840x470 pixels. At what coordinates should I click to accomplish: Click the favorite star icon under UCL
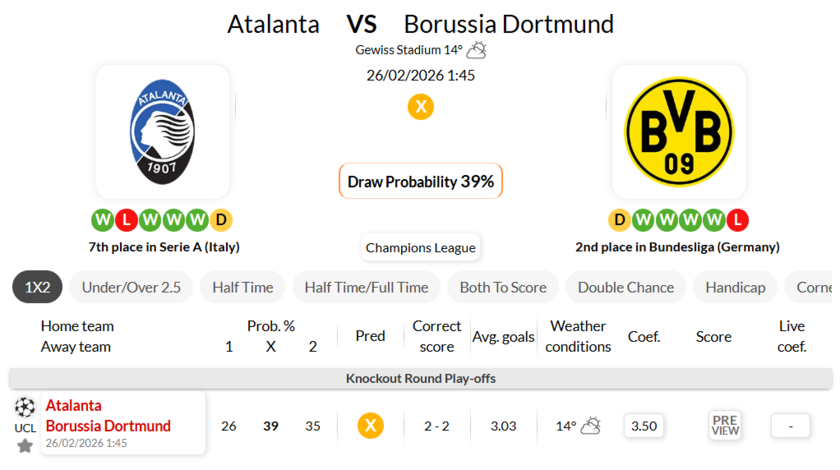pos(25,446)
